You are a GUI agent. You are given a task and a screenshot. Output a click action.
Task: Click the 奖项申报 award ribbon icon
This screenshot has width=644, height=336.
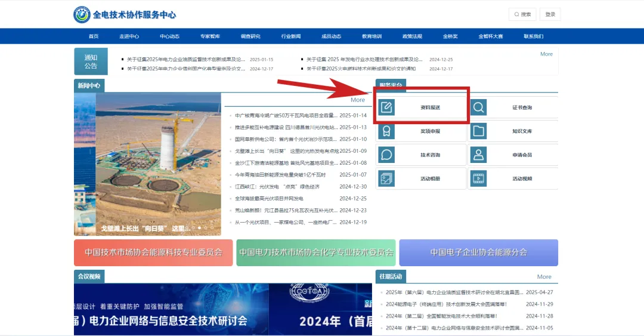click(x=386, y=131)
